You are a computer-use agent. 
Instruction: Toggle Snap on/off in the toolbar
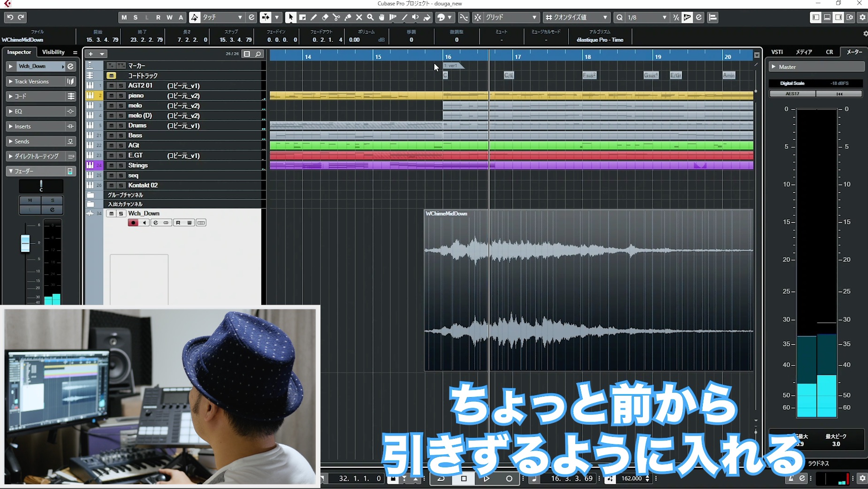pos(478,17)
